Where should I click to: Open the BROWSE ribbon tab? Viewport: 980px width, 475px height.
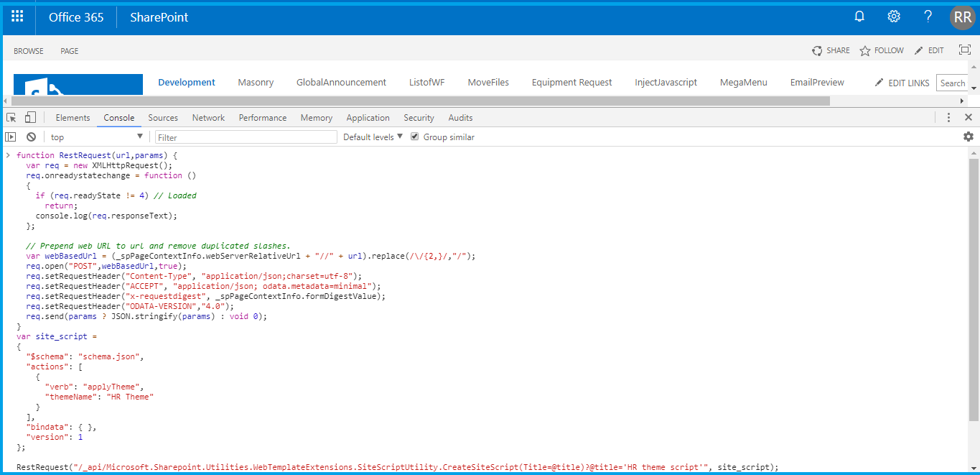tap(29, 51)
